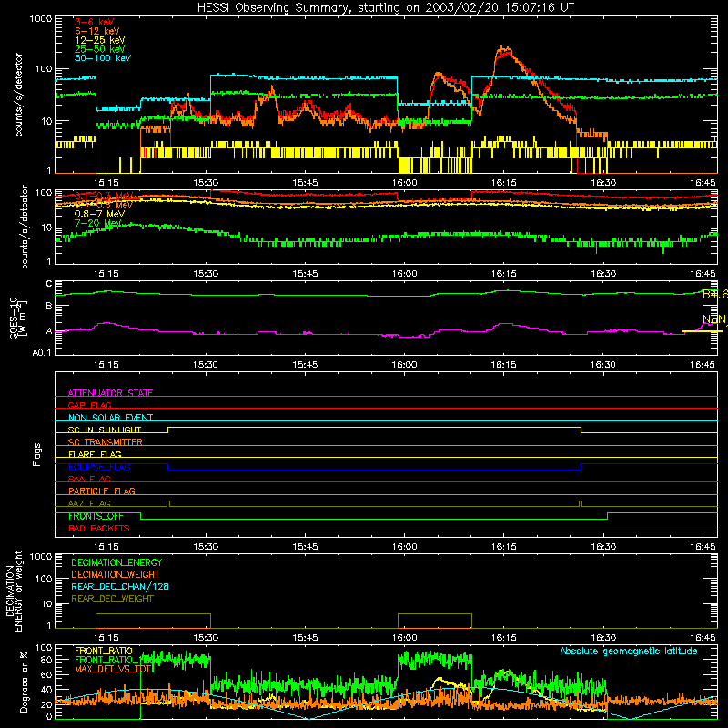Select the SC_TRANSMITTER flag label
The image size is (728, 728).
[106, 441]
